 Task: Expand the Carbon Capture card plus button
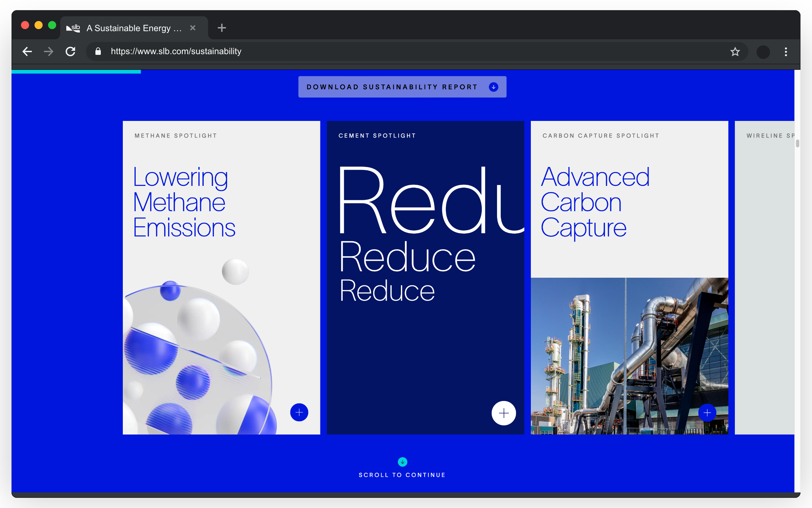point(707,412)
